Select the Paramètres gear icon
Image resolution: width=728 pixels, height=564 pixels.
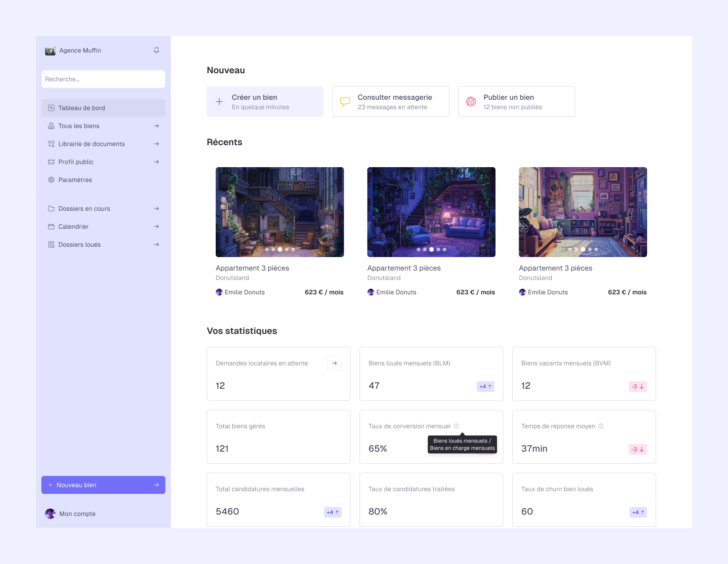[51, 180]
